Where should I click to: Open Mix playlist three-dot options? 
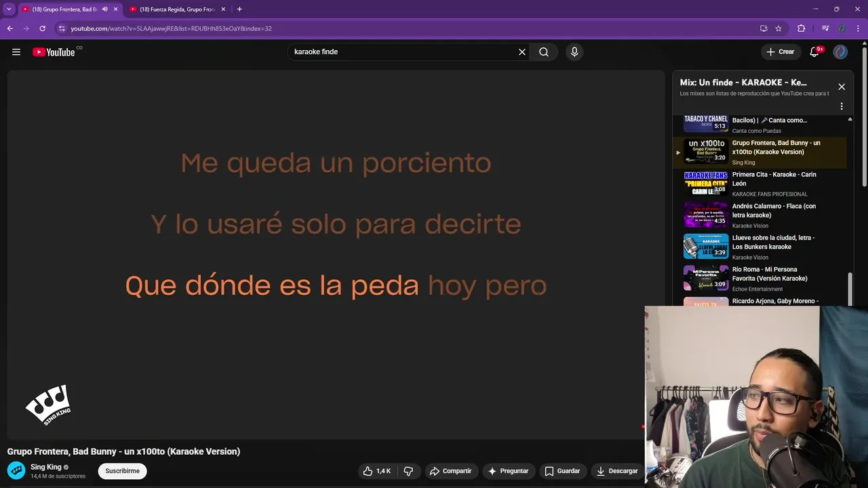tap(842, 106)
